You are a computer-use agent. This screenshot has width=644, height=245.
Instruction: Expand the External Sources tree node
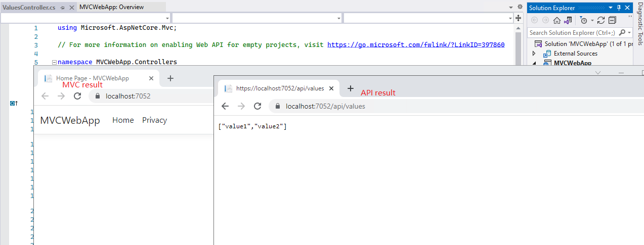click(x=534, y=54)
